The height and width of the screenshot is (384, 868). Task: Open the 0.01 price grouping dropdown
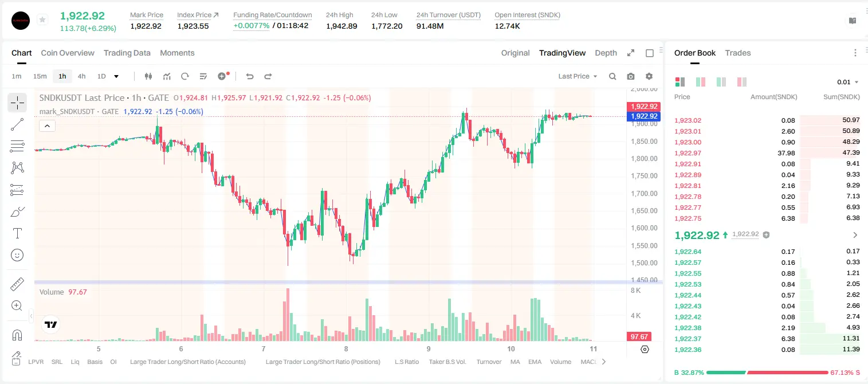(x=848, y=82)
